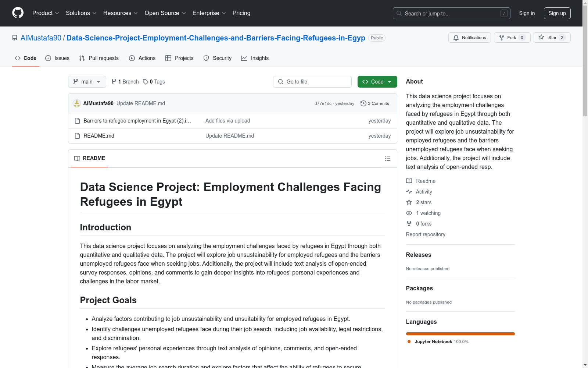
Task: Switch to the Projects tab
Action: [179, 58]
